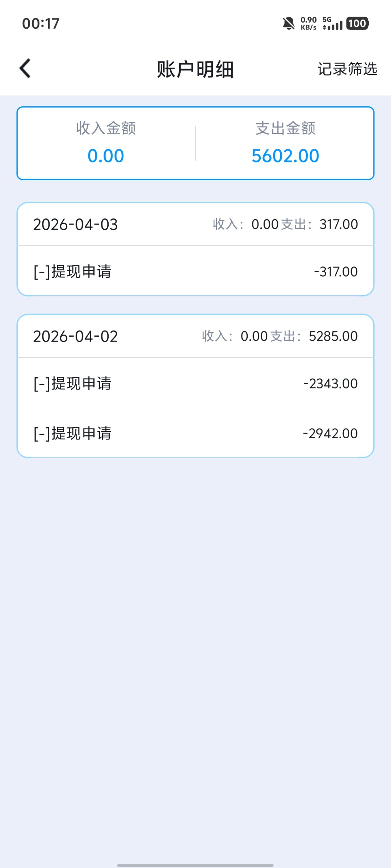Tap the -2942.00 withdrawal amount
Viewport: 391px width, 868px height.
point(330,433)
